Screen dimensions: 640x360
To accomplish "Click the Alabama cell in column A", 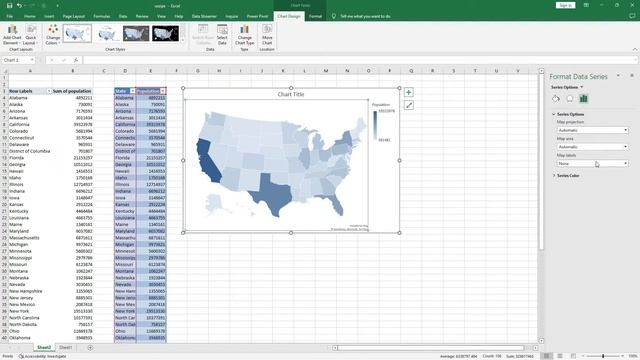I will [30, 98].
